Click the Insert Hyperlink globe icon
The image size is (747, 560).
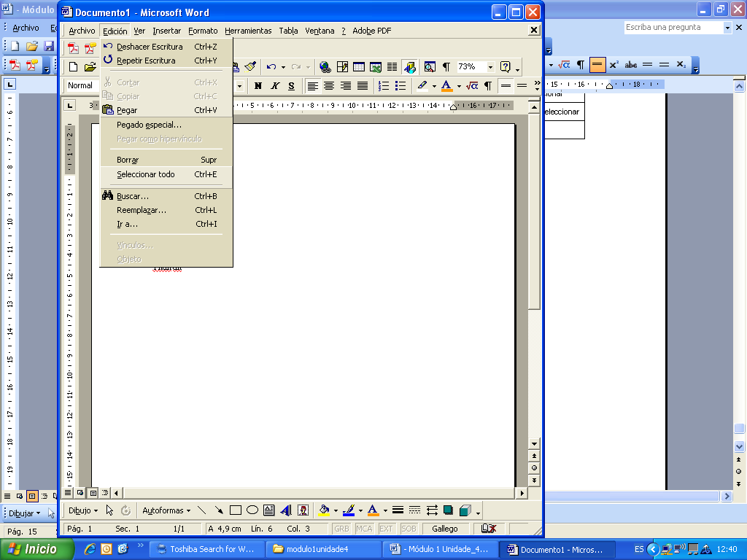(x=325, y=67)
